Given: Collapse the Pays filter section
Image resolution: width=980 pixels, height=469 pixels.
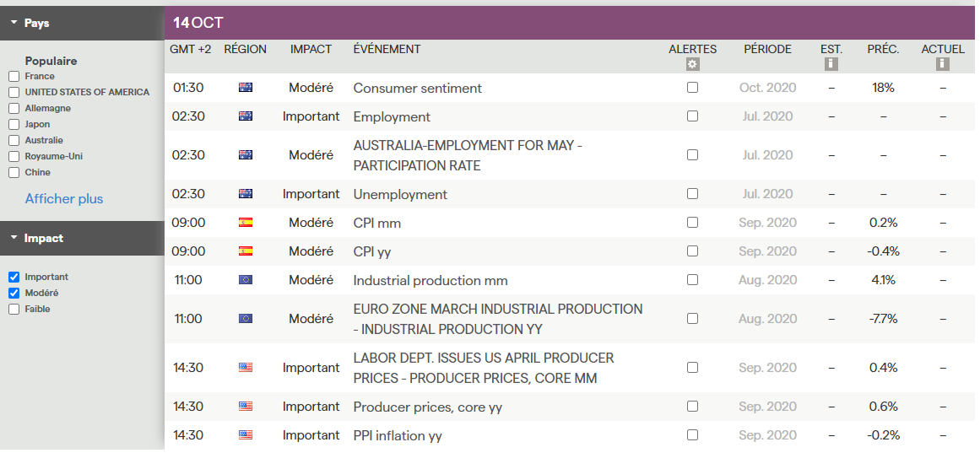Looking at the screenshot, I should 14,24.
